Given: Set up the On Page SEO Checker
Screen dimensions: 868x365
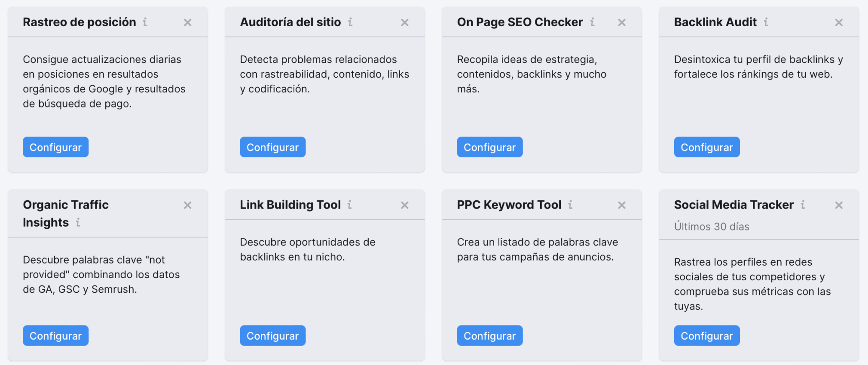Looking at the screenshot, I should [489, 147].
